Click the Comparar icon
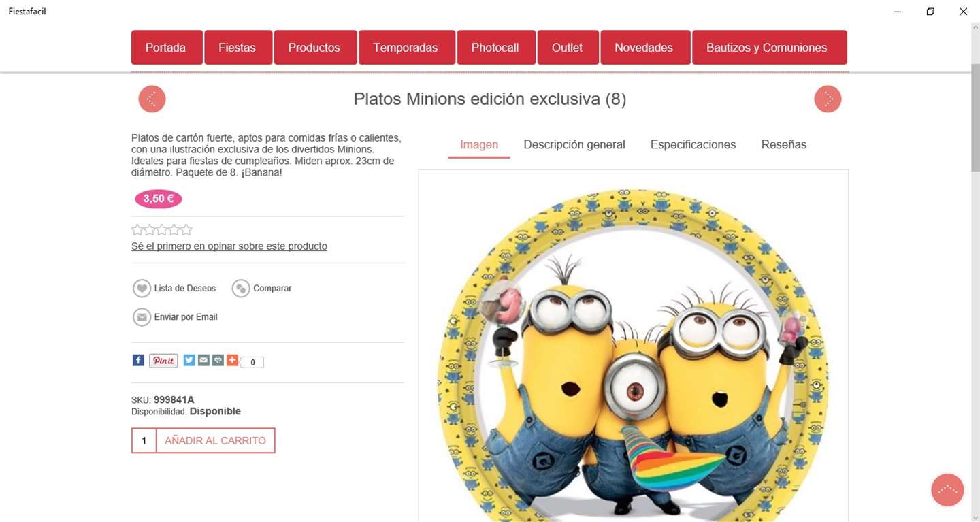Viewport: 980px width, 522px height. [x=241, y=289]
